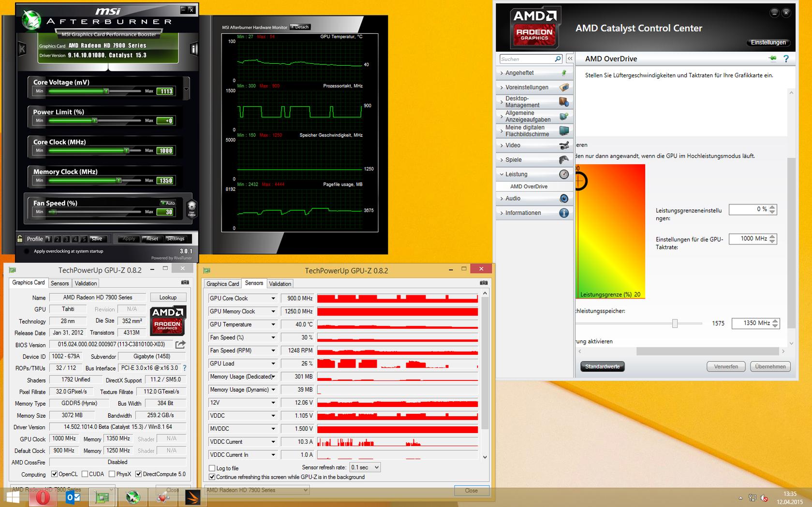This screenshot has width=812, height=507.
Task: Switch to Sensors tab in GPU-Z card details window
Action: (x=59, y=283)
